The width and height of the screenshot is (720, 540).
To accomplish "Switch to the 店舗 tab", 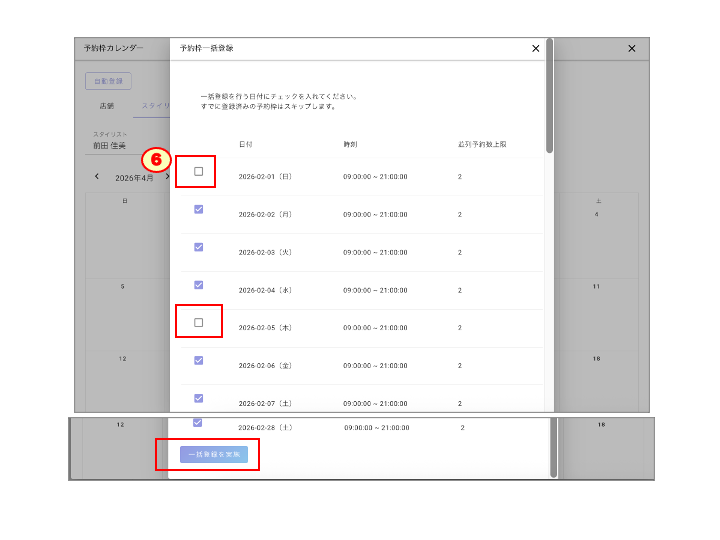I will pos(106,105).
